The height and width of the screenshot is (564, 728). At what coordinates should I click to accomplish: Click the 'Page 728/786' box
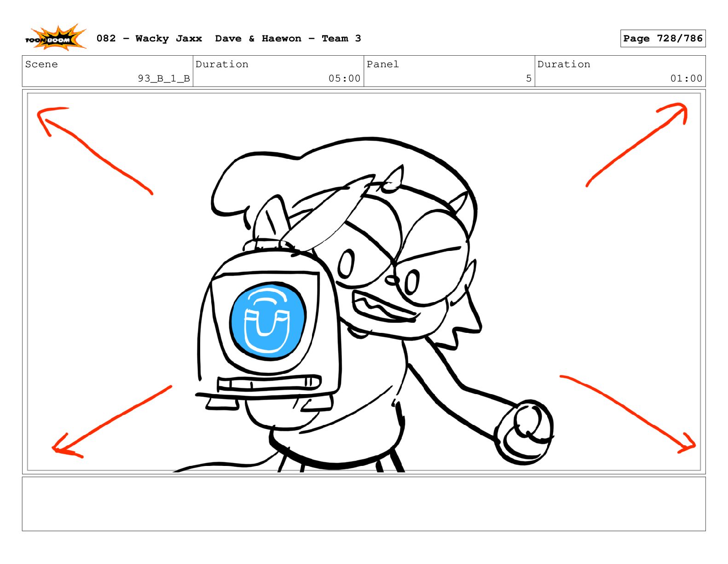(x=663, y=39)
